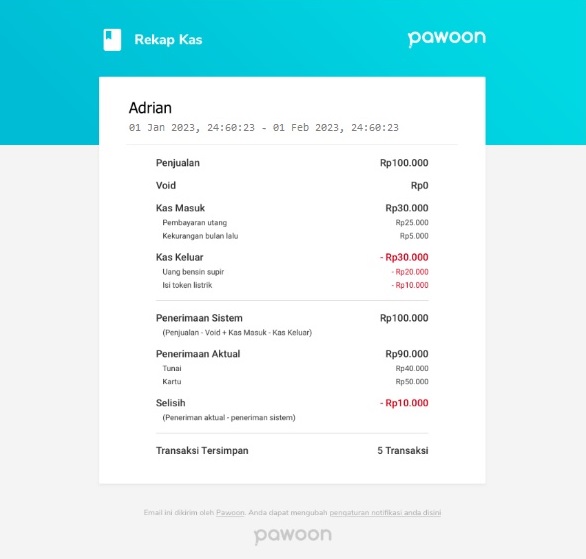Screen dimensions: 586x559
Task: Select the Isi token listrik item
Action: coord(187,285)
